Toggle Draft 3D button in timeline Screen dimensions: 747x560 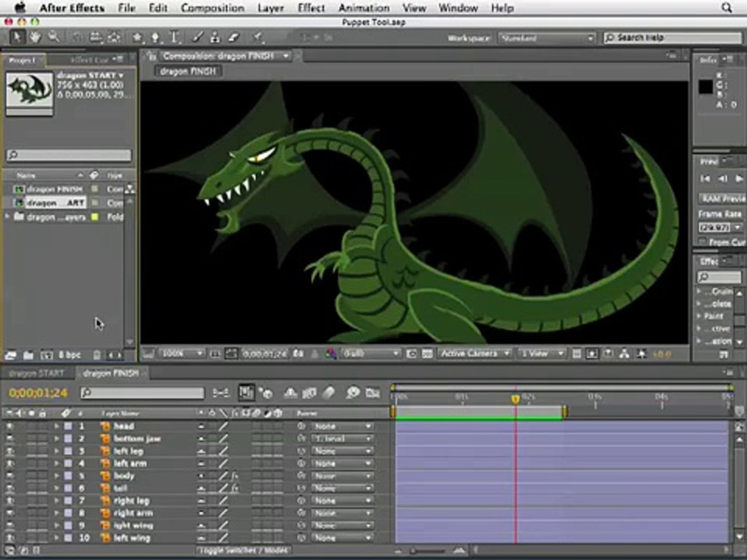point(266,393)
